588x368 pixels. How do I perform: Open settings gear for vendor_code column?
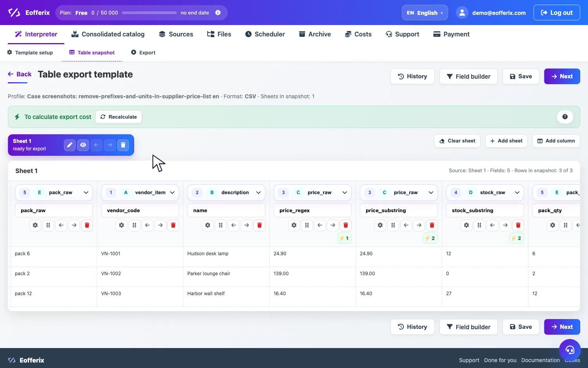coord(122,225)
